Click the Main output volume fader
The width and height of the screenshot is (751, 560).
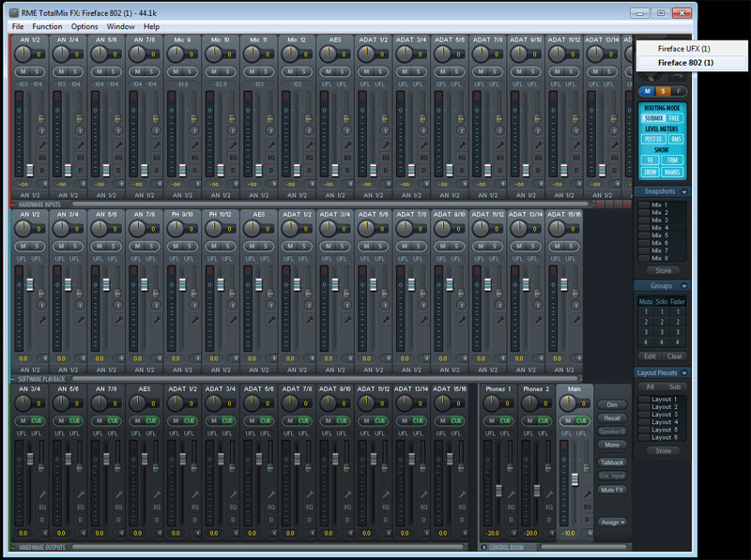(575, 477)
